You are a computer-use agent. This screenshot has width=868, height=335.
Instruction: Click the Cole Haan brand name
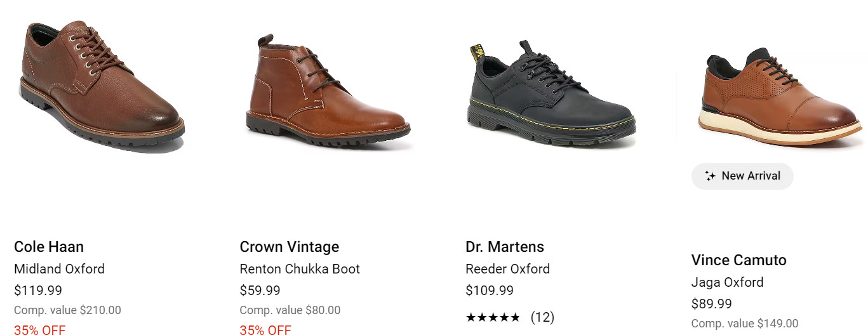pyautogui.click(x=49, y=247)
